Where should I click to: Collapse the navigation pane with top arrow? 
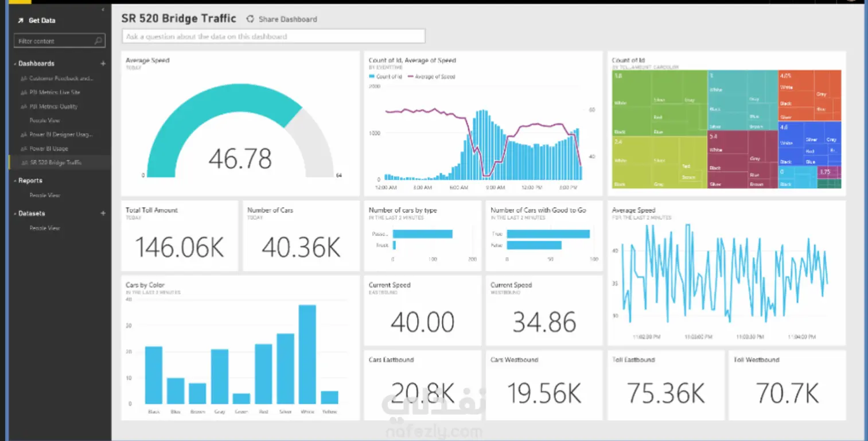103,10
